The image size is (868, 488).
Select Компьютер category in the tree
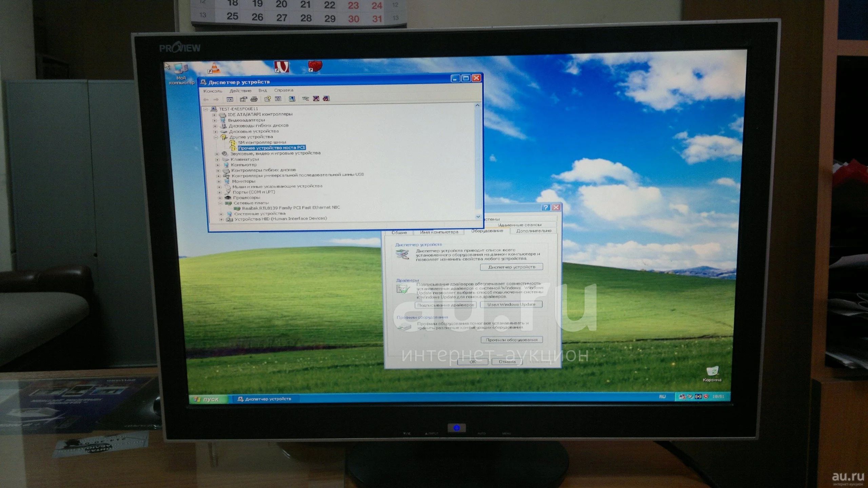point(244,165)
